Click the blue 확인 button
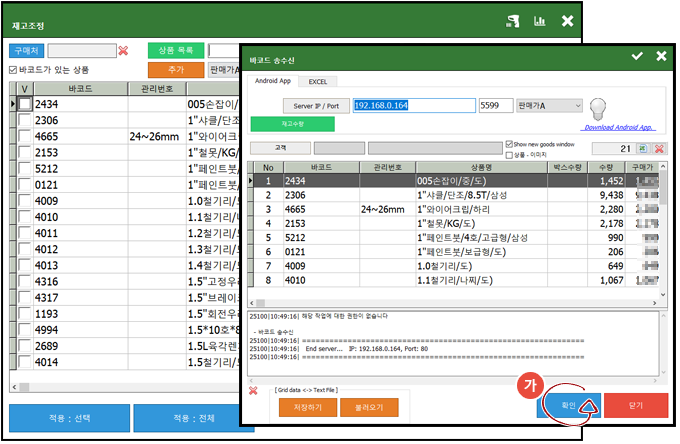This screenshot has height=444, width=680. pos(569,405)
